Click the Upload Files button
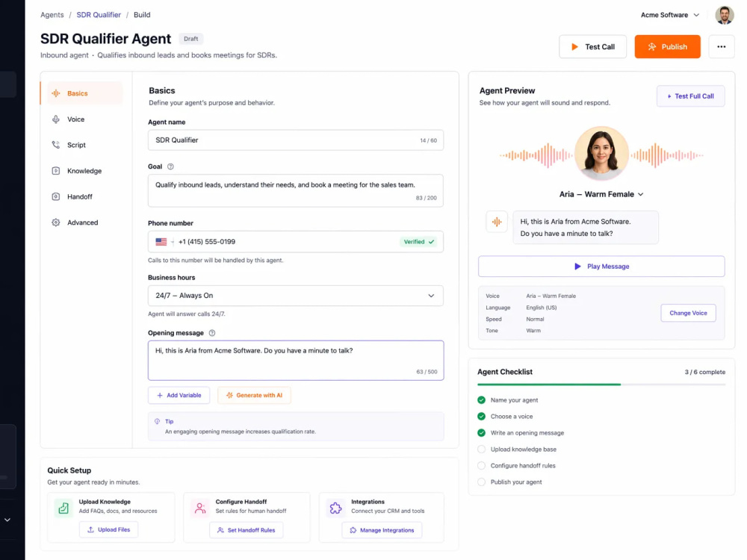Screen dimensions: 747x560 pyautogui.click(x=108, y=529)
